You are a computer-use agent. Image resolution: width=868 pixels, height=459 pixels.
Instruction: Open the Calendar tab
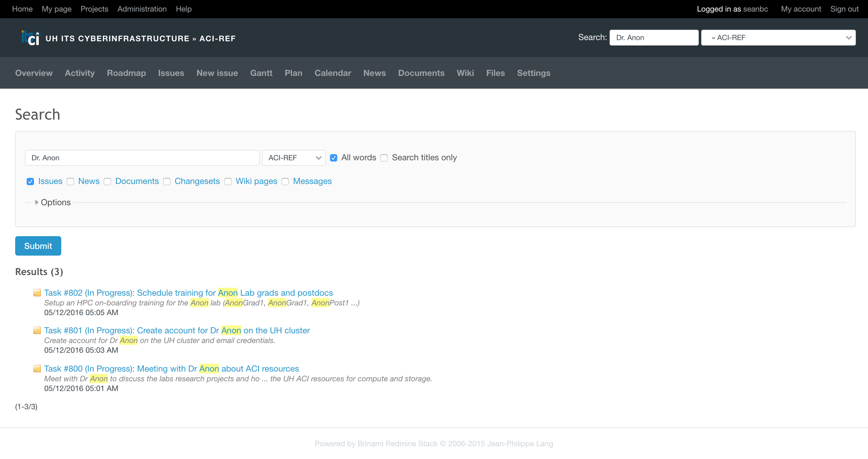coord(333,73)
